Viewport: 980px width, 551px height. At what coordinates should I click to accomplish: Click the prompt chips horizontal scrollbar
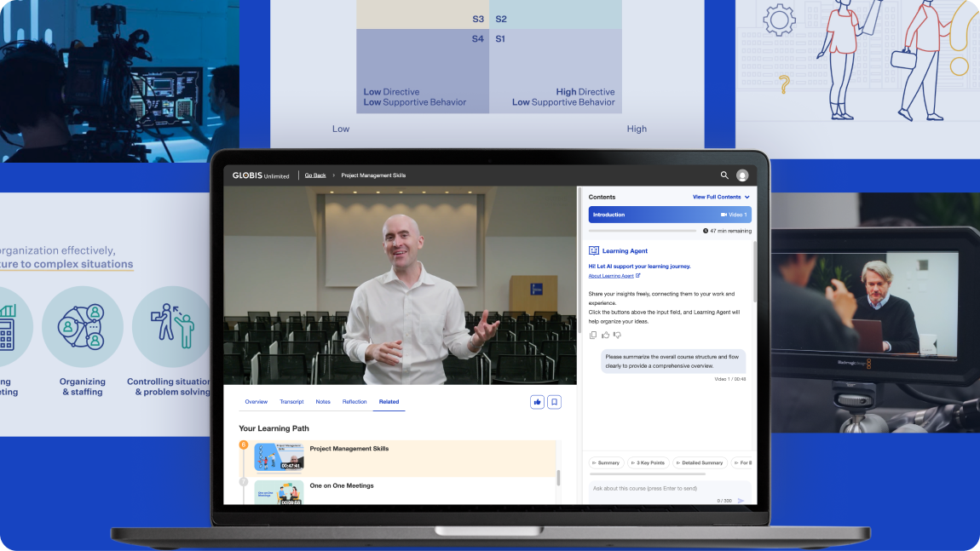click(x=648, y=474)
